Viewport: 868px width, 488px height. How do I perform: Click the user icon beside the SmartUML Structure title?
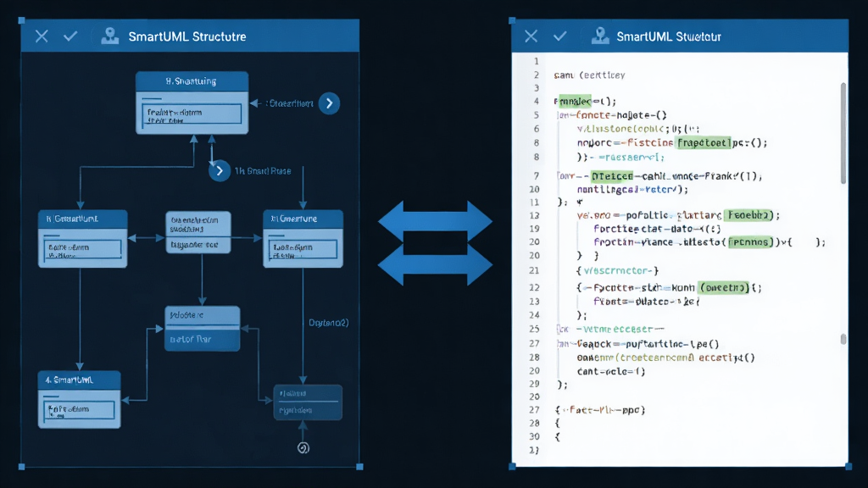click(109, 36)
